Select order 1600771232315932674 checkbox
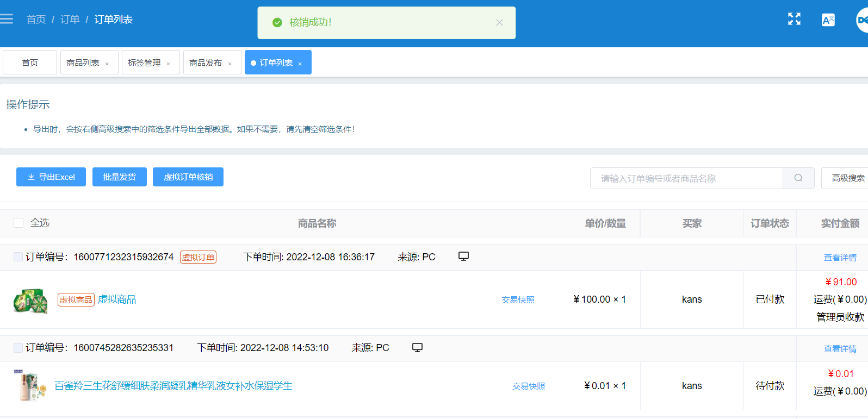 pyautogui.click(x=18, y=257)
